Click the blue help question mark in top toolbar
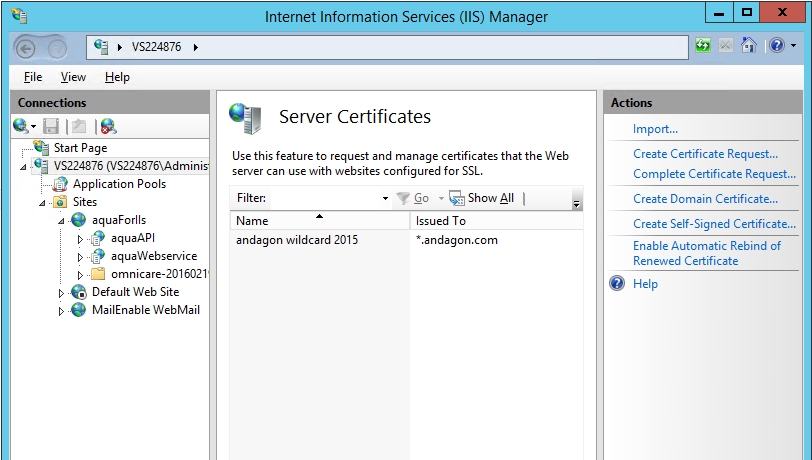Viewport: 812px width, 460px height. 776,47
